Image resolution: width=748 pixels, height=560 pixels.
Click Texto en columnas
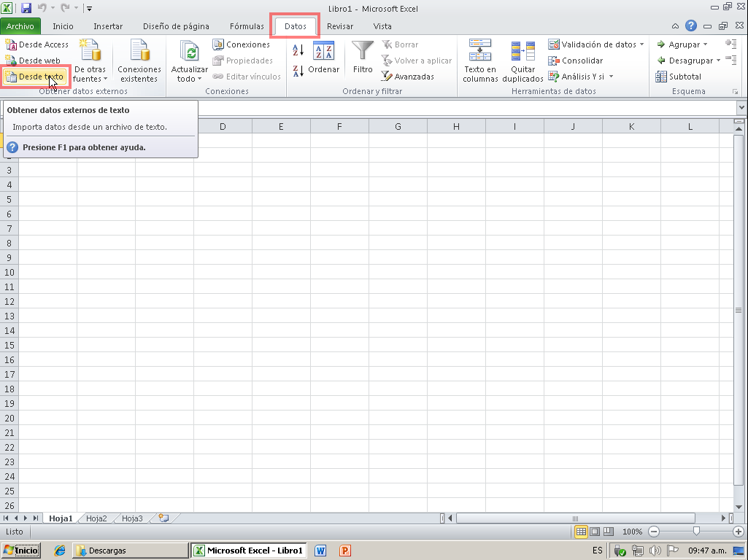(x=480, y=61)
